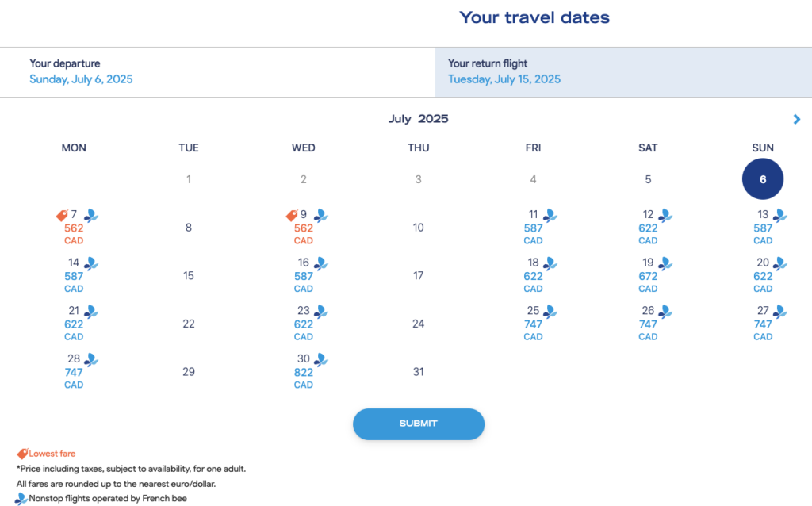Select July 28 at 747 CAD
Viewport: 812px width, 506px height.
click(74, 371)
